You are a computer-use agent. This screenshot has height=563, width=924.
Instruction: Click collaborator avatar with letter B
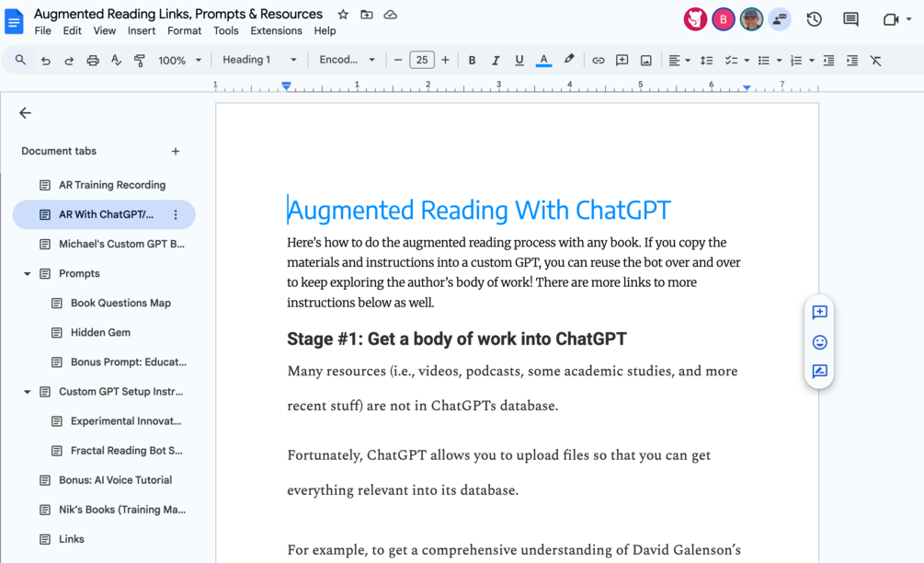click(723, 19)
